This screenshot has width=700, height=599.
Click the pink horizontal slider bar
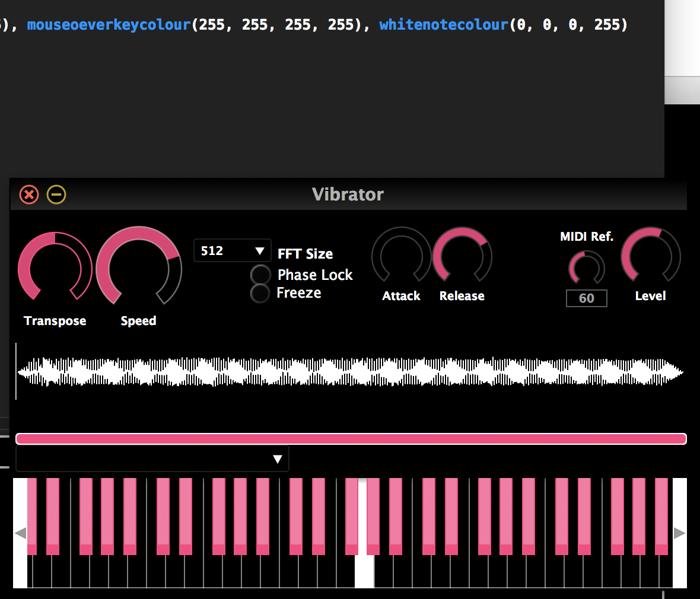pos(351,439)
